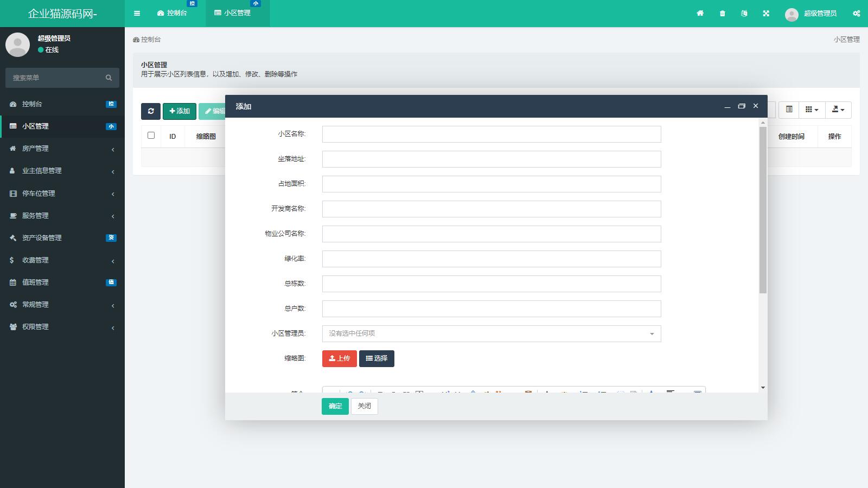Expand the 常规管理 sidebar menu

62,305
